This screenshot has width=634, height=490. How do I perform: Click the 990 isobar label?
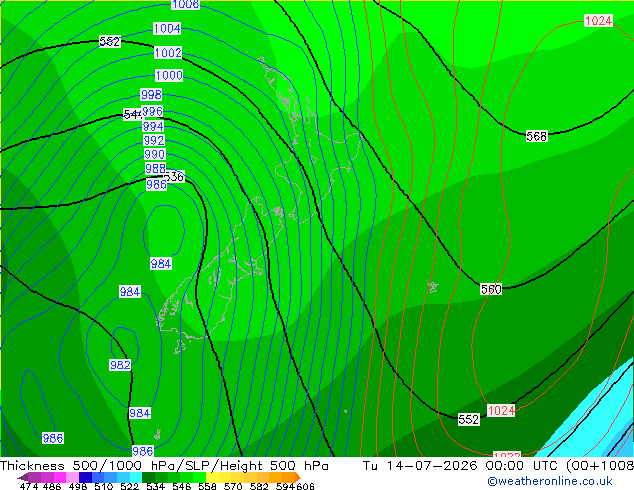pos(154,154)
